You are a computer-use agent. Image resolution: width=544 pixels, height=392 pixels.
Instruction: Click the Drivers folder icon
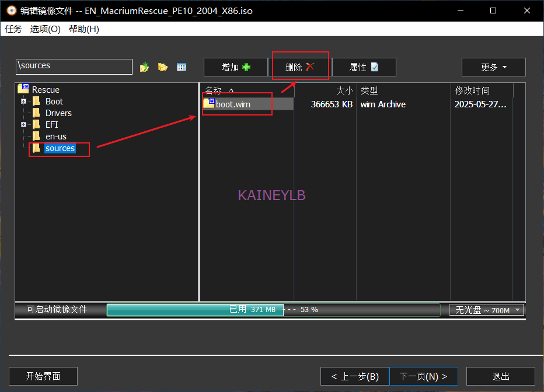pyautogui.click(x=36, y=113)
